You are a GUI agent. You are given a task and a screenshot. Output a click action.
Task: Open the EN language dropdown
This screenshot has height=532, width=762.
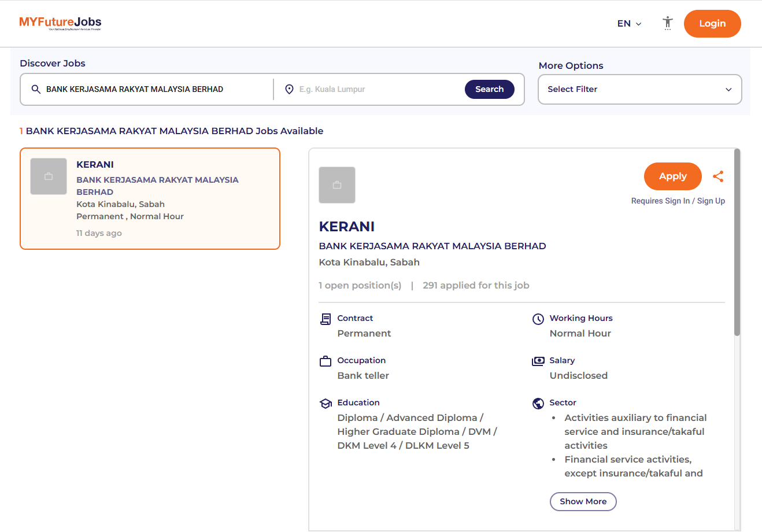pyautogui.click(x=629, y=24)
